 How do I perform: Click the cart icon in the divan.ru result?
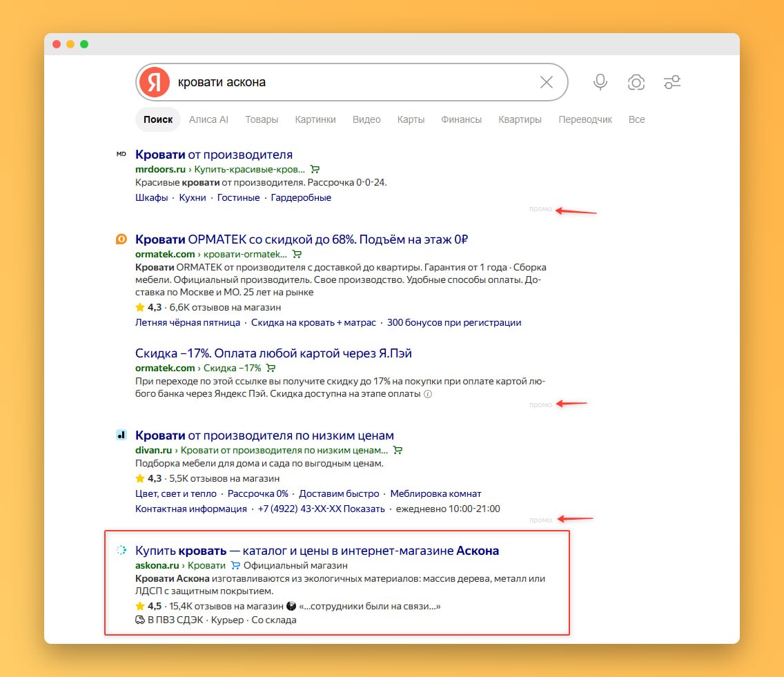click(398, 450)
